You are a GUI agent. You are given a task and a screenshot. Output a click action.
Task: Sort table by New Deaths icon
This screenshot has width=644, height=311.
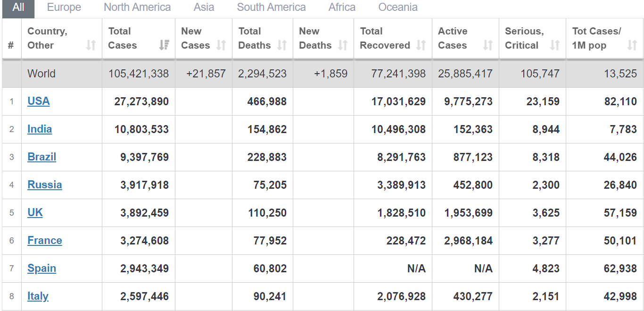click(343, 45)
